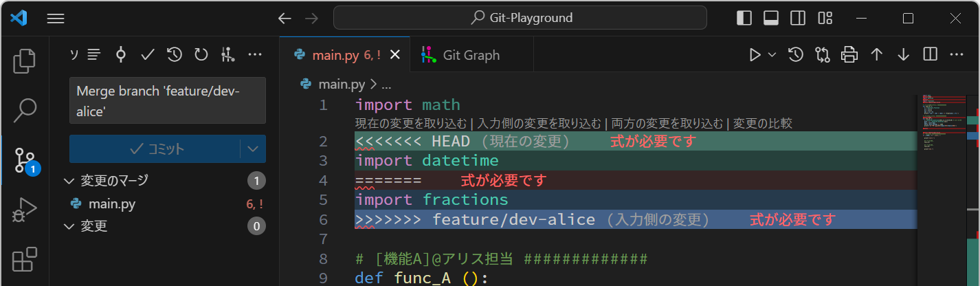This screenshot has width=980, height=286.
Task: Open the Extensions view in activity bar
Action: click(x=25, y=260)
